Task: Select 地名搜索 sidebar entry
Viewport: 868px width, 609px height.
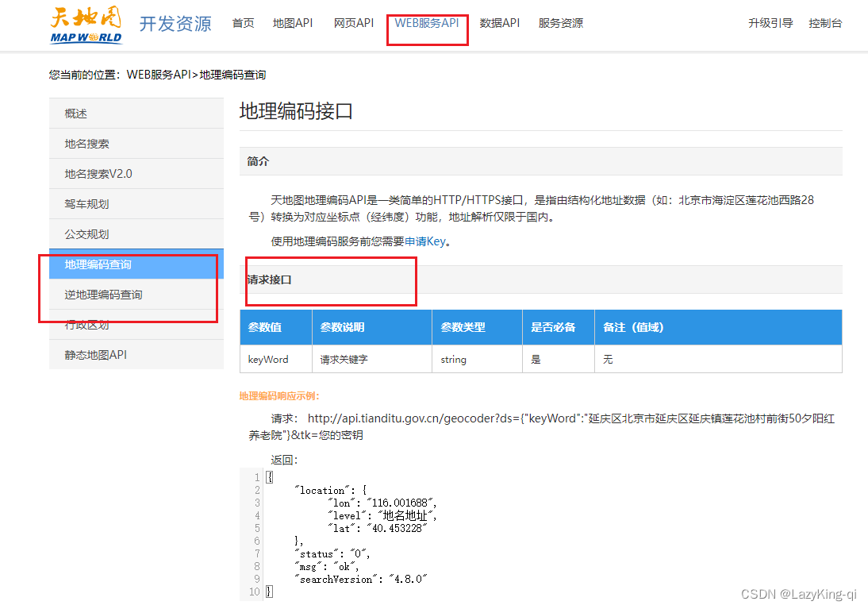Action: pos(136,144)
